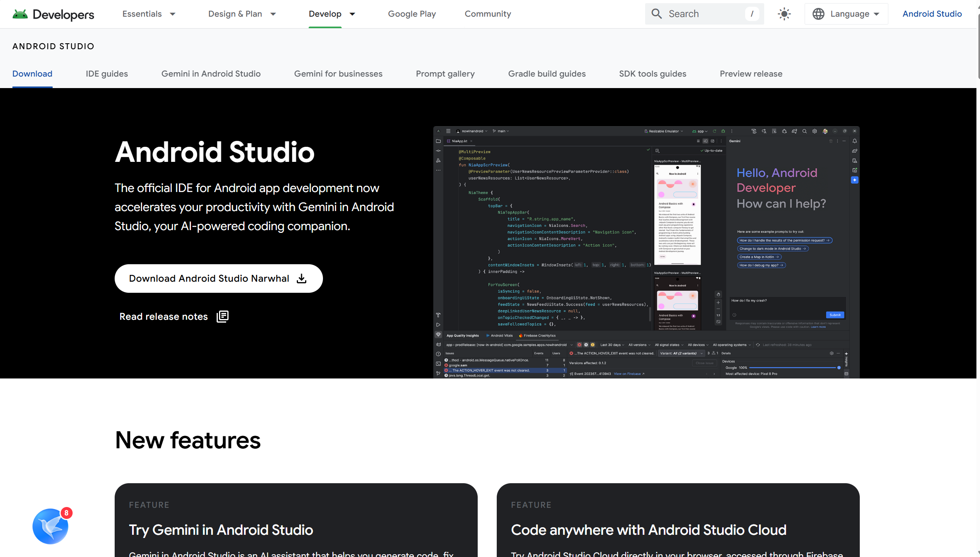Click the download arrow icon

[x=302, y=278]
